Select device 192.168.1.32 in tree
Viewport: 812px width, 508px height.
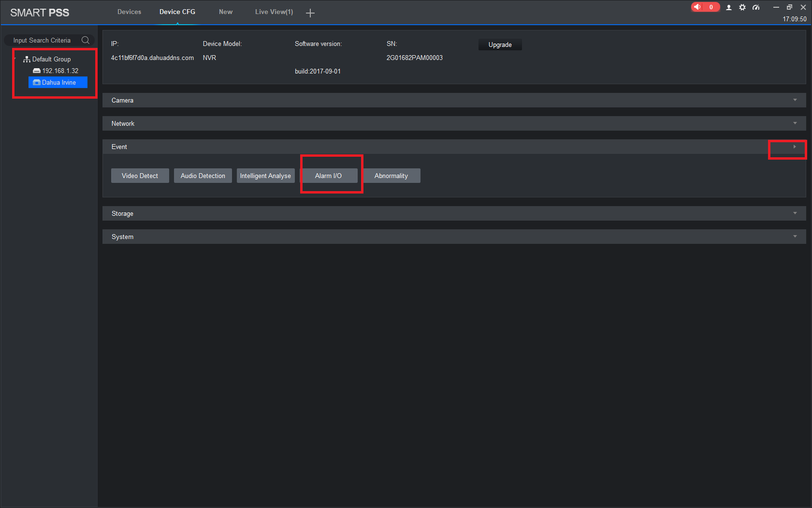point(56,71)
